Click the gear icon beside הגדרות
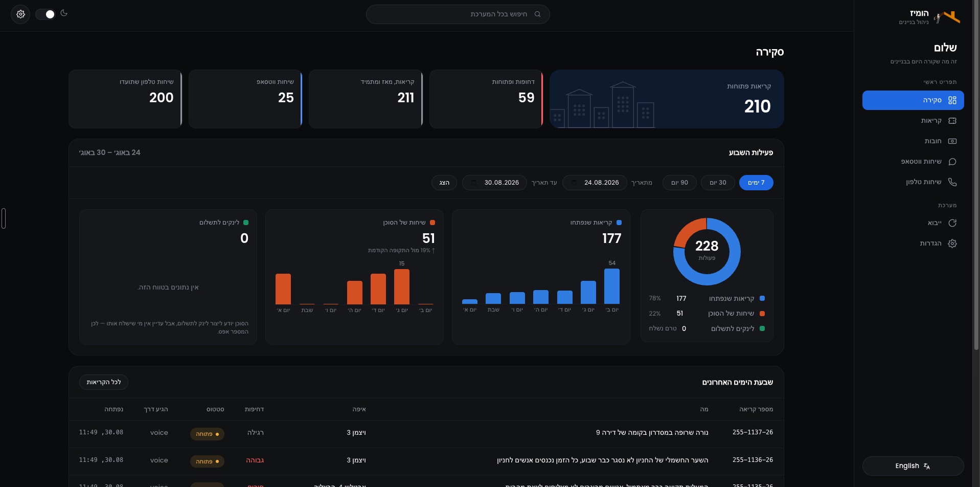The image size is (980, 487). click(x=952, y=243)
